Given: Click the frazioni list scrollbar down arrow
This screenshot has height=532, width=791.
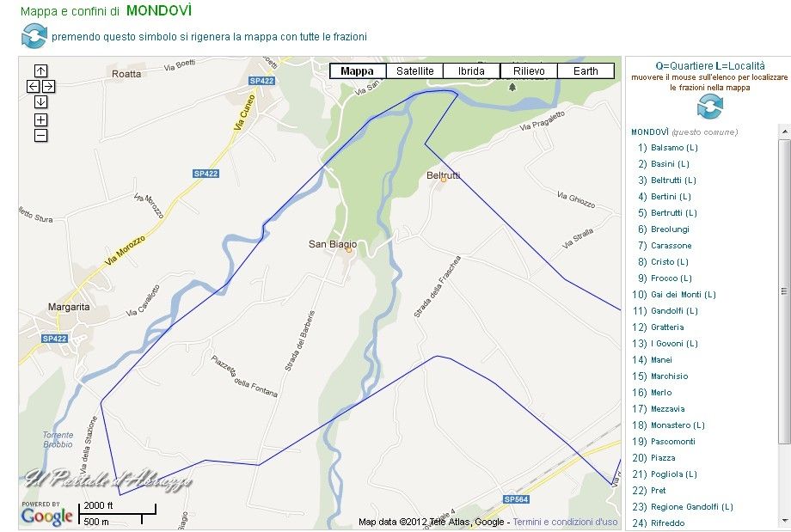Looking at the screenshot, I should pyautogui.click(x=784, y=522).
